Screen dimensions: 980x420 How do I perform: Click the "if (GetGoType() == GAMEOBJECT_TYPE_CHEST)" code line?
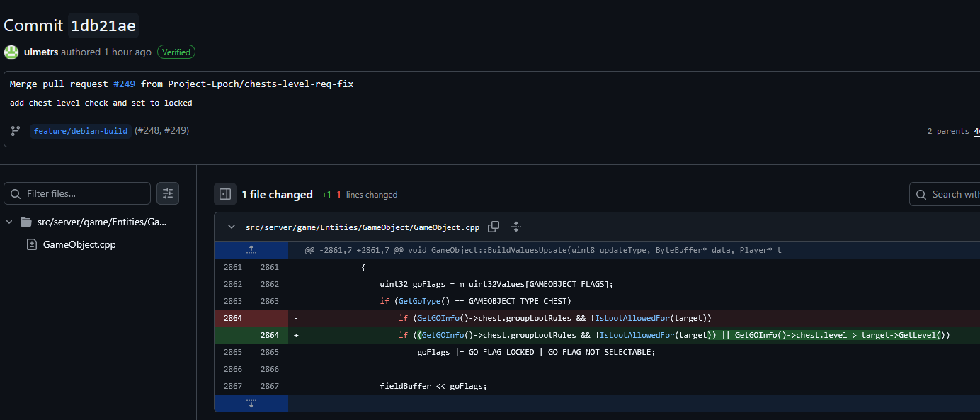[475, 301]
